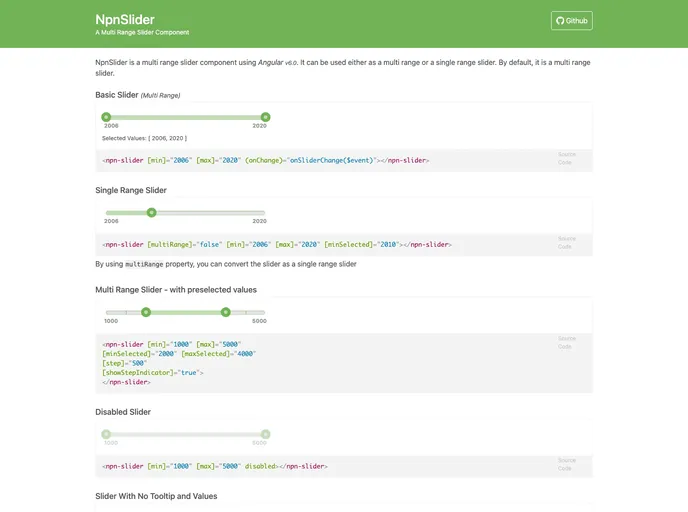Click the 5000 label under preselected slider
Screen dimensions: 688x512
259,321
